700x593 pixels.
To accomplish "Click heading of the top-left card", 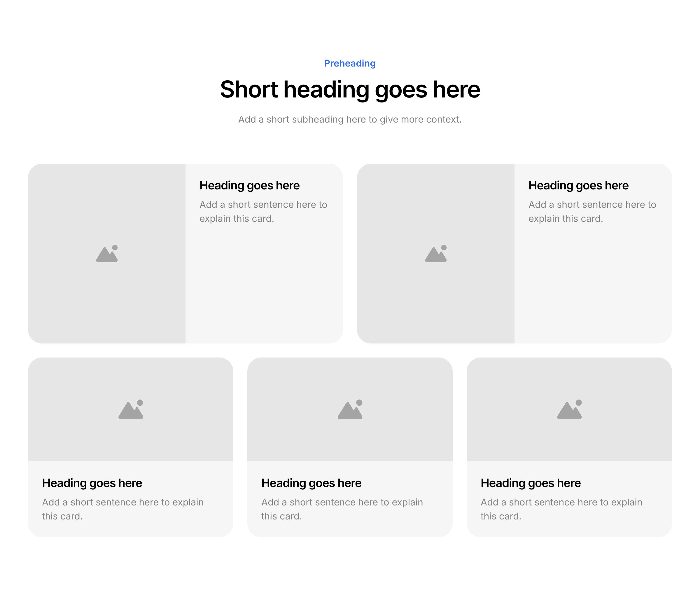I will coord(249,186).
